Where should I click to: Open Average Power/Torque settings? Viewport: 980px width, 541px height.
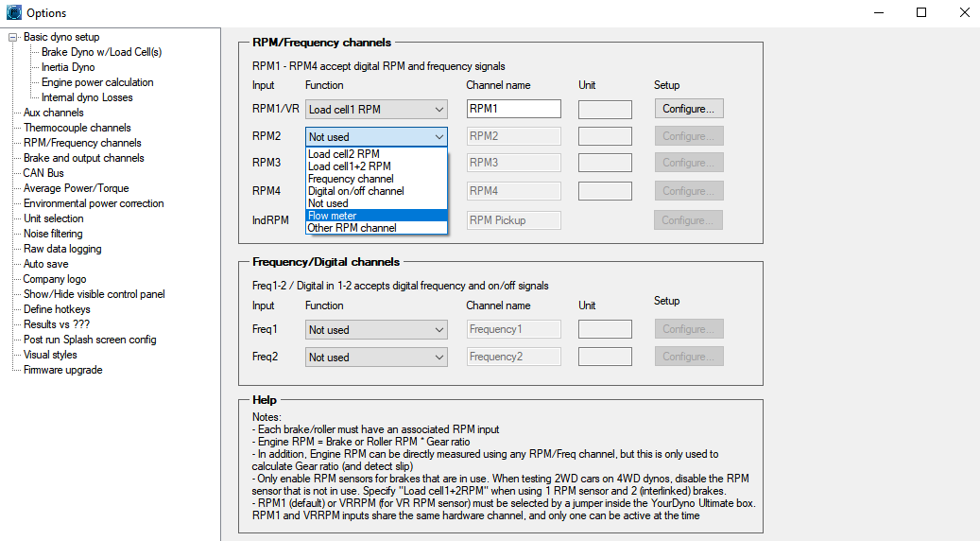77,188
